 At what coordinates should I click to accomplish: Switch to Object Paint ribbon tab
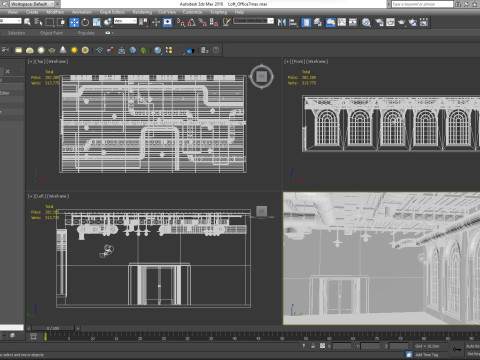pos(51,33)
